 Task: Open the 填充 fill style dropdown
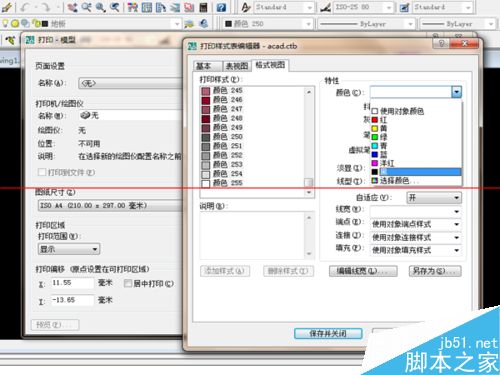point(416,250)
